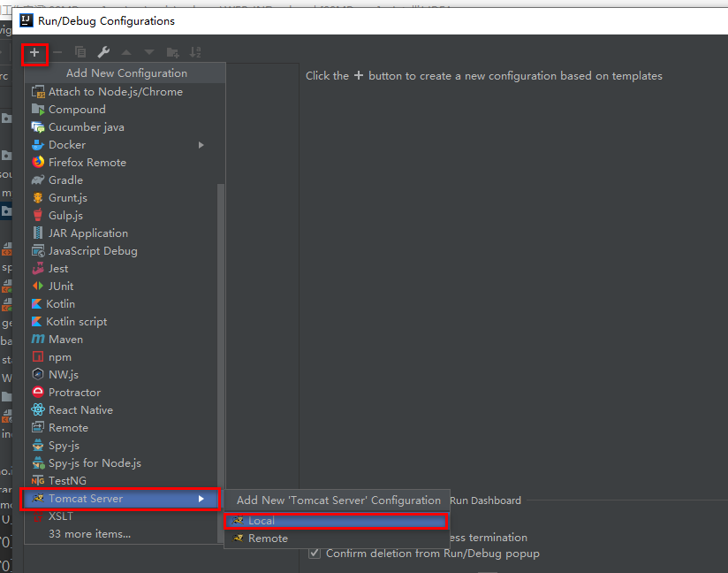
Task: Toggle Confirm deletion from Run/Debug popup checkbox
Action: click(x=315, y=553)
